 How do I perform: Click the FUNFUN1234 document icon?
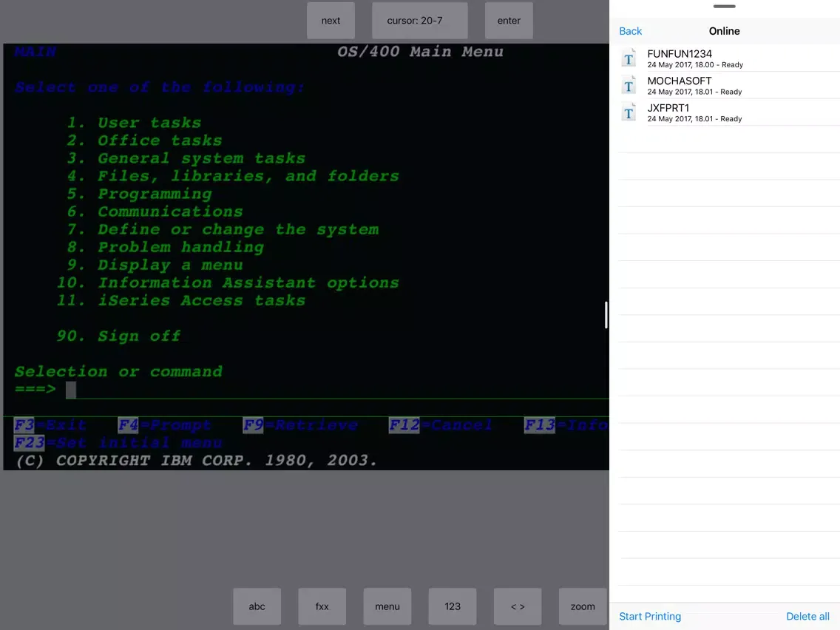coord(629,58)
